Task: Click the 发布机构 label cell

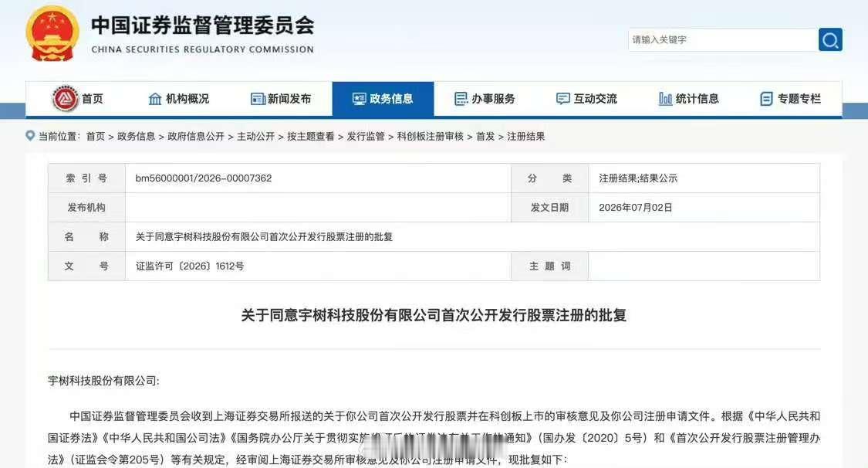Action: pyautogui.click(x=86, y=208)
